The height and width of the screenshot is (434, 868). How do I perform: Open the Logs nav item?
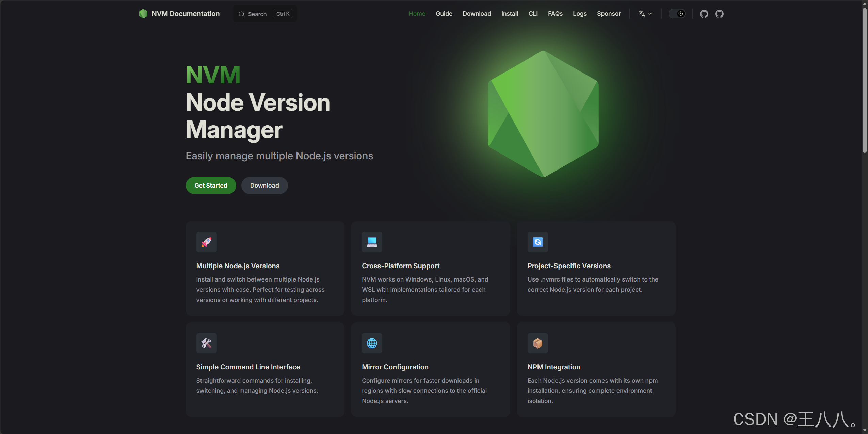pos(580,14)
